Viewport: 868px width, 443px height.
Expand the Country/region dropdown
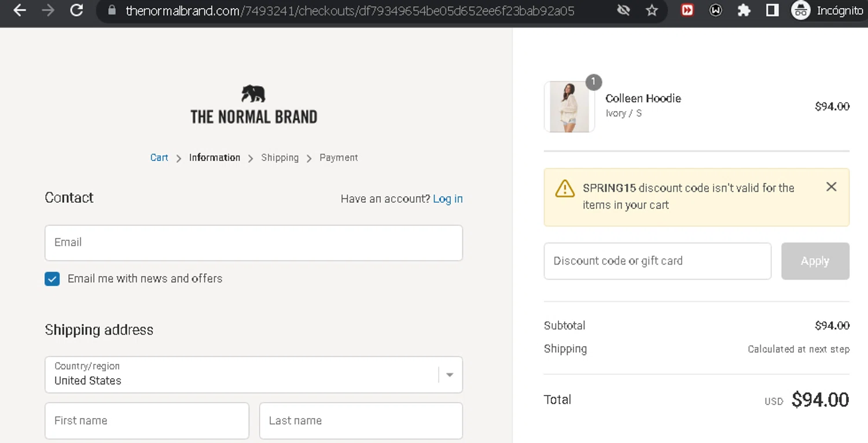point(253,375)
